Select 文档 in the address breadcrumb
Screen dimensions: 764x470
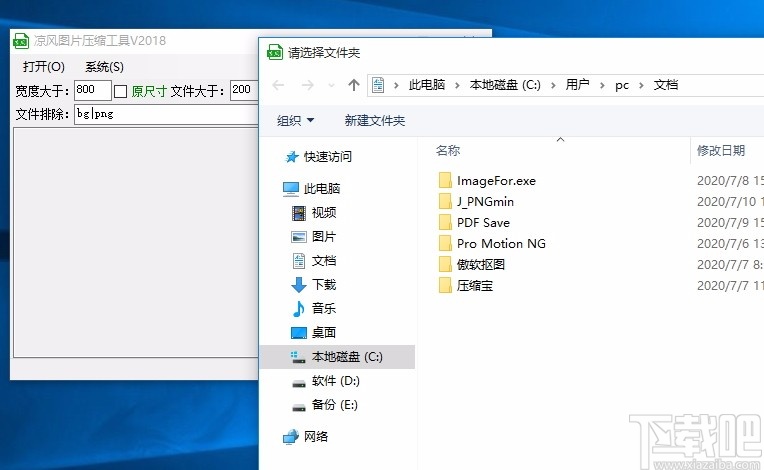pos(666,85)
